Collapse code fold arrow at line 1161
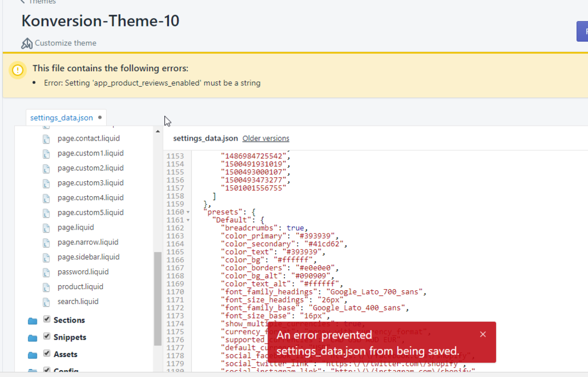This screenshot has width=588, height=377. [188, 220]
